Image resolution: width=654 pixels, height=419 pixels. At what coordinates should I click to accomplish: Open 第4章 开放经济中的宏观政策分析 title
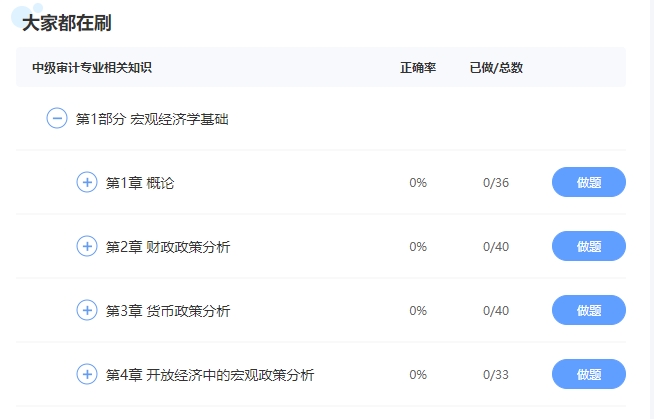click(210, 375)
